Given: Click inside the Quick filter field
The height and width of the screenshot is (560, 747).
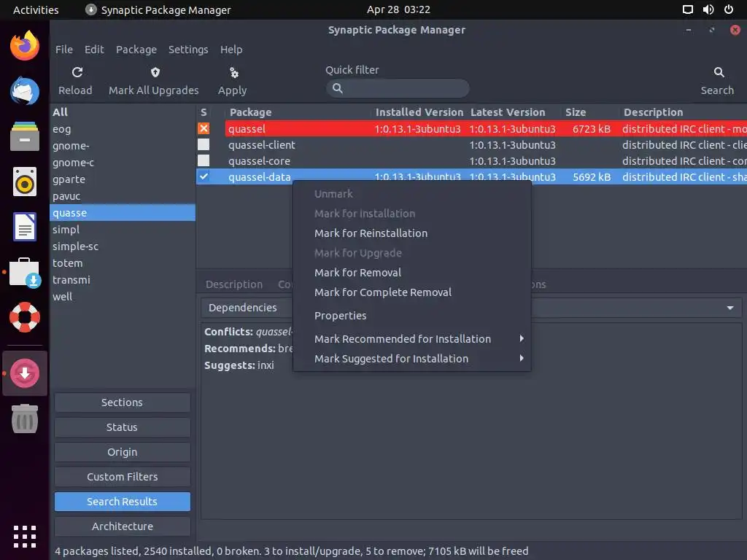Looking at the screenshot, I should (x=398, y=88).
